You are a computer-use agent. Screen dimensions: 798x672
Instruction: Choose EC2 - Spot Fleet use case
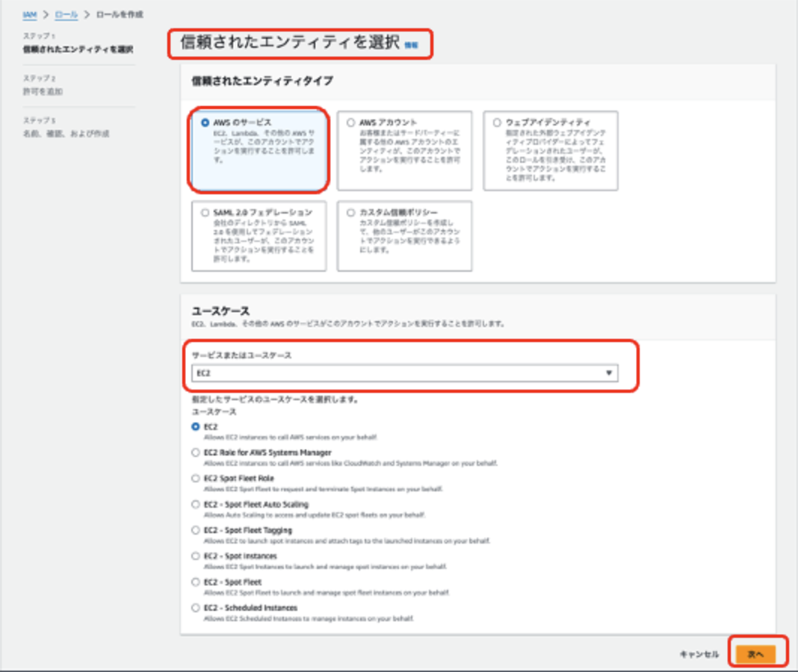click(196, 582)
